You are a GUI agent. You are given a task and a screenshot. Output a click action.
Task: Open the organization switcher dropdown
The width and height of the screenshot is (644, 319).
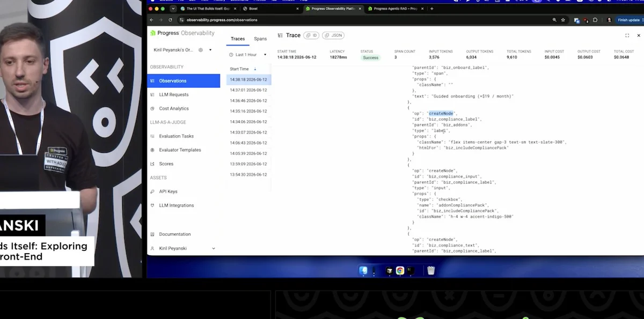click(210, 50)
